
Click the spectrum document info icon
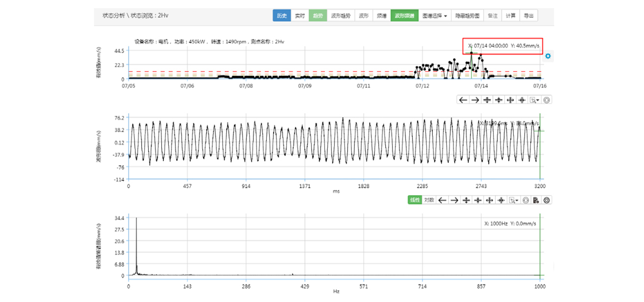point(536,200)
